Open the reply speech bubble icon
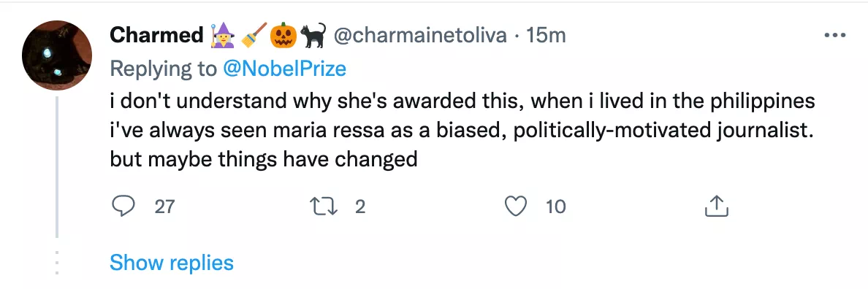 (x=123, y=206)
